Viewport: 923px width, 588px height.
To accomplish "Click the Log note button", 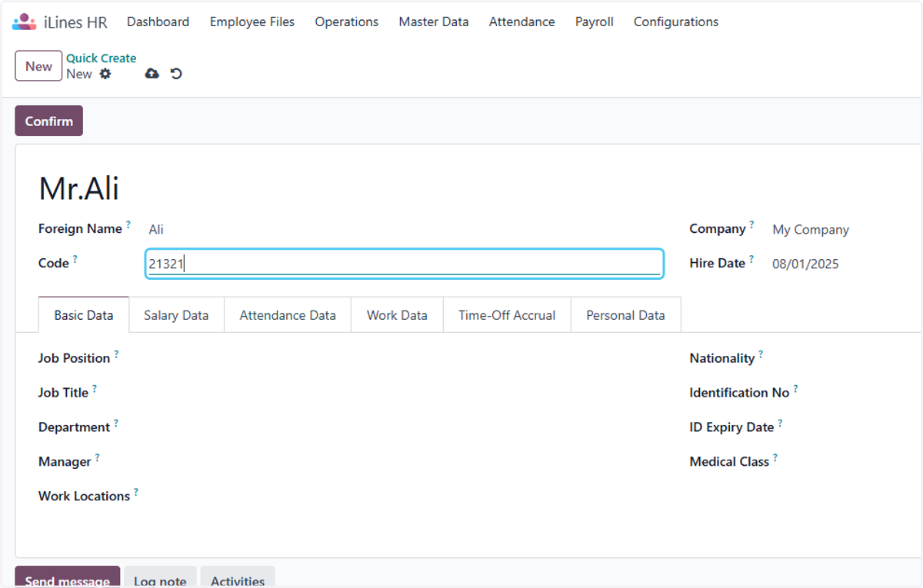I will [x=160, y=578].
